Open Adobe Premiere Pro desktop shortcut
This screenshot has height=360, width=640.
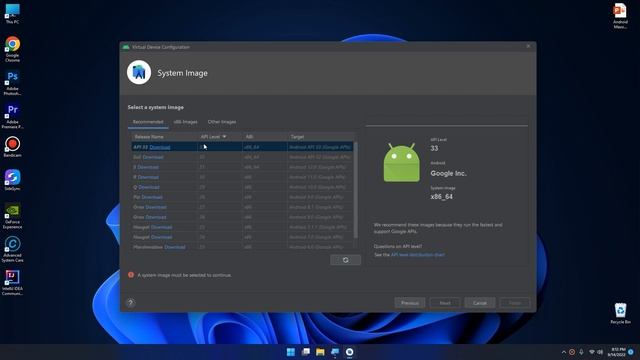pyautogui.click(x=12, y=116)
